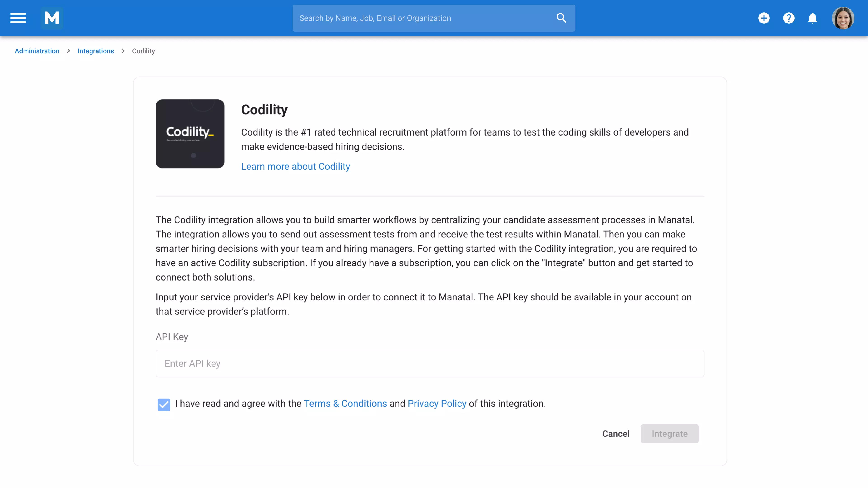Click the Manatal logo
This screenshot has width=868, height=488.
tap(52, 18)
